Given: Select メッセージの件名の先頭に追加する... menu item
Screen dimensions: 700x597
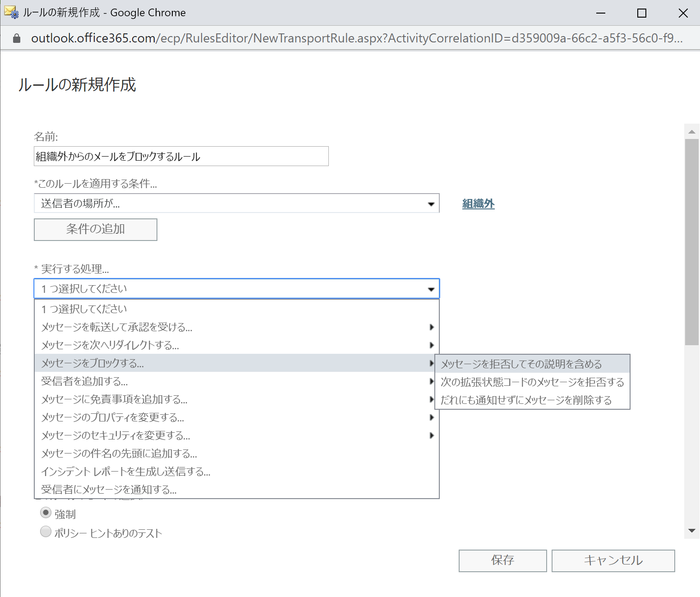Looking at the screenshot, I should (x=237, y=454).
